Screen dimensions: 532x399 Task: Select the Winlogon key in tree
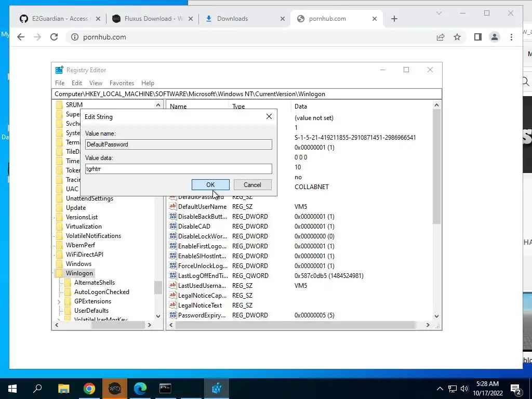tap(79, 273)
